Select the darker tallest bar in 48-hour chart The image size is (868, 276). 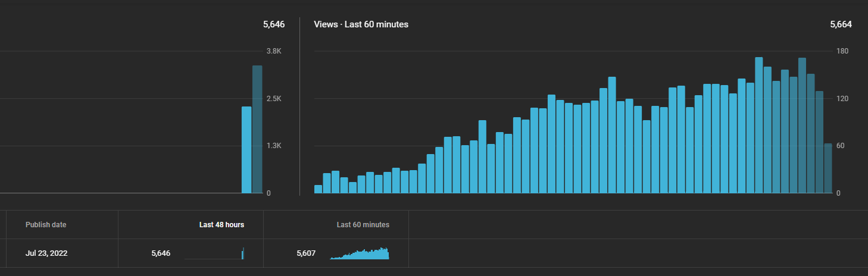pyautogui.click(x=257, y=130)
